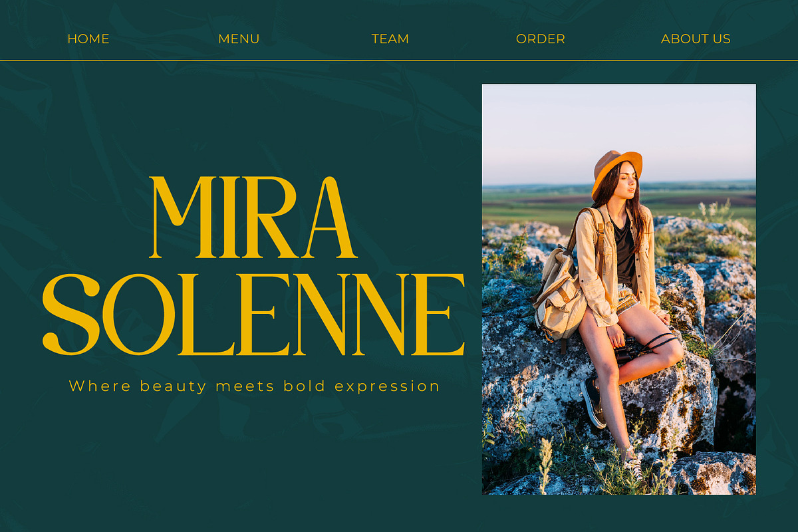The width and height of the screenshot is (798, 532).
Task: Open the HOME navigation link
Action: 88,39
